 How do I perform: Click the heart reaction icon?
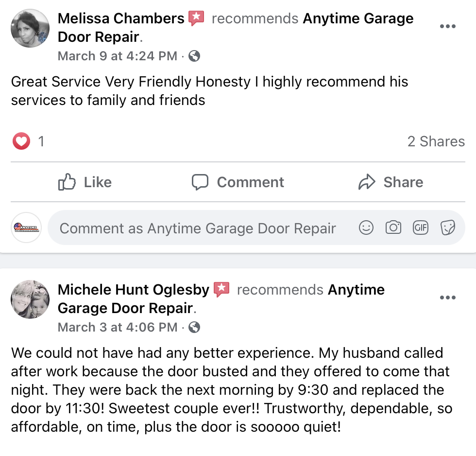pyautogui.click(x=21, y=141)
